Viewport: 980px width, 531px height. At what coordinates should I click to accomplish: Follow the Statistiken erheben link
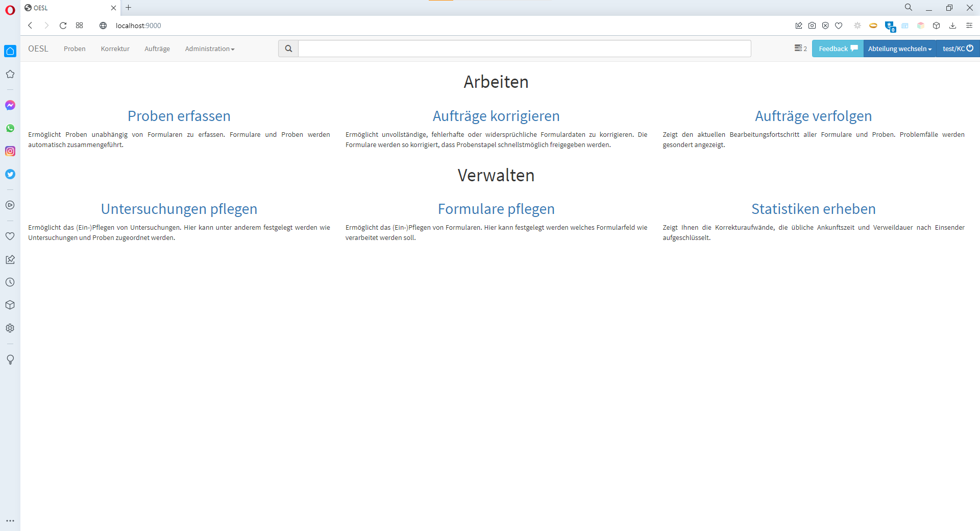(813, 209)
